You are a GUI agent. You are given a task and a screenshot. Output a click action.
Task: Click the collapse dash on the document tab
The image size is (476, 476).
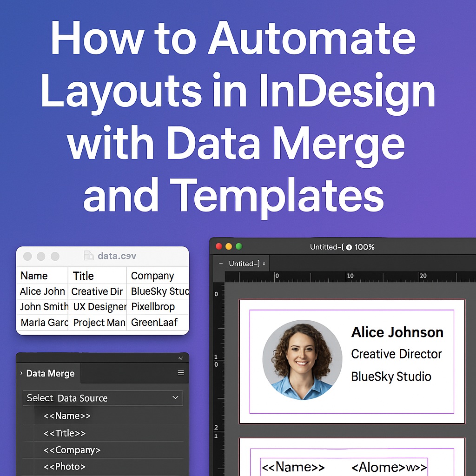tap(220, 263)
